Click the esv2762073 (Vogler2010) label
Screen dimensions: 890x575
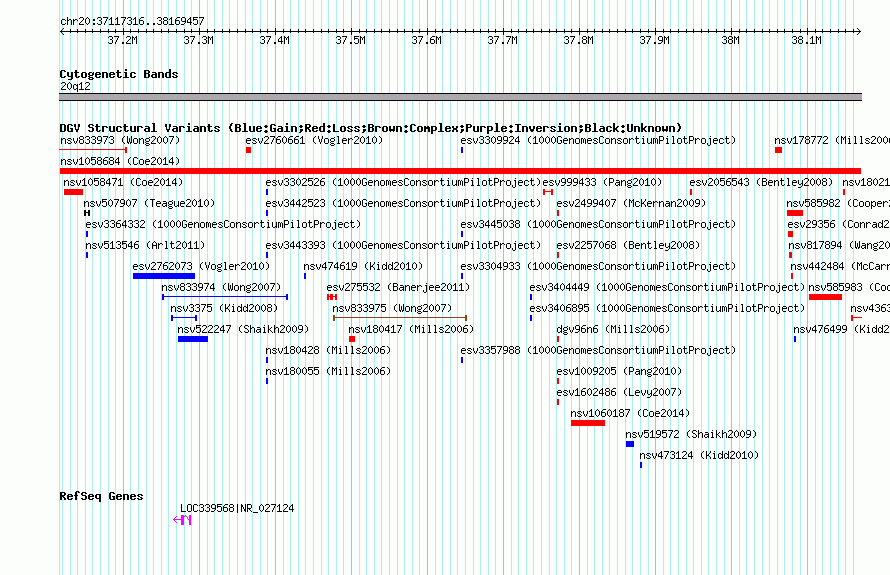(201, 266)
